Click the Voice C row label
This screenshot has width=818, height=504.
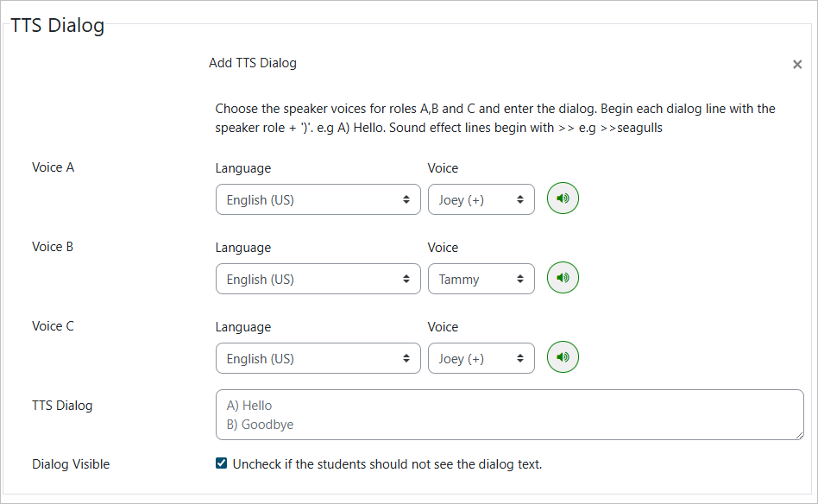[53, 326]
